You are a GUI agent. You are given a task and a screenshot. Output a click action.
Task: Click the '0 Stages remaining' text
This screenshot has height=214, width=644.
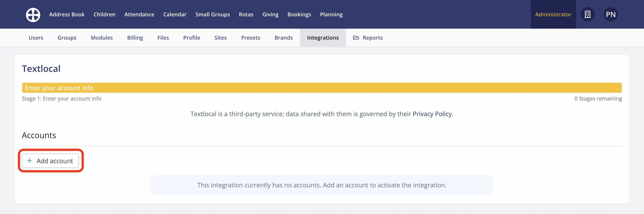(598, 99)
